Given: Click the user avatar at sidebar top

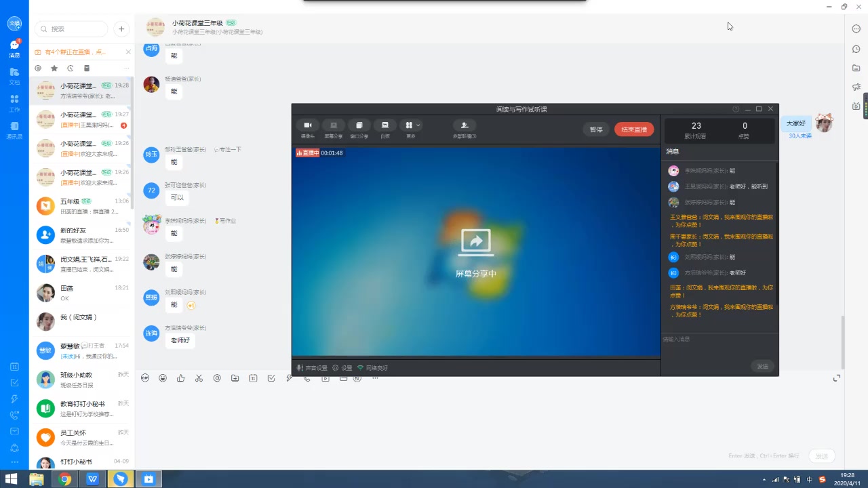Looking at the screenshot, I should pos(14,24).
